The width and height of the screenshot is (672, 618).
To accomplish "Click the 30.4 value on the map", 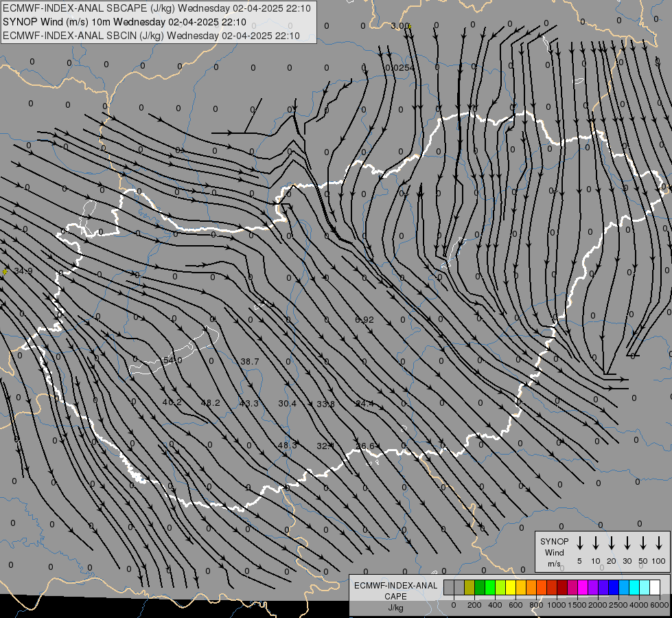I will 287,404.
